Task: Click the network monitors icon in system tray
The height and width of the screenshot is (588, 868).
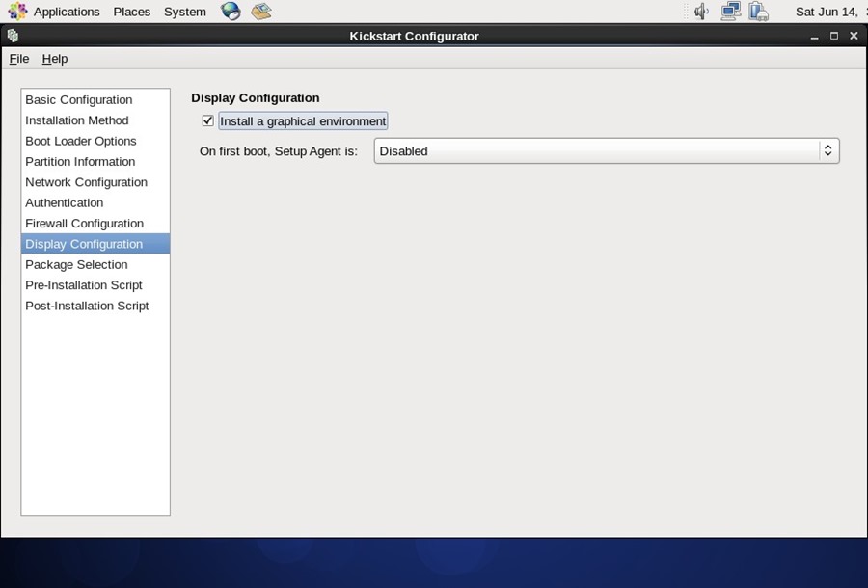Action: 730,11
